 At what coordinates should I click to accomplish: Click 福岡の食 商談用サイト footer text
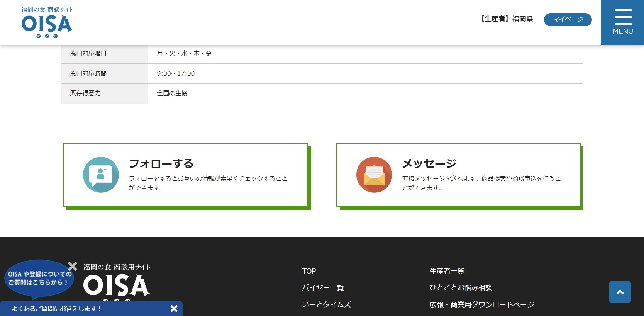coord(117,267)
